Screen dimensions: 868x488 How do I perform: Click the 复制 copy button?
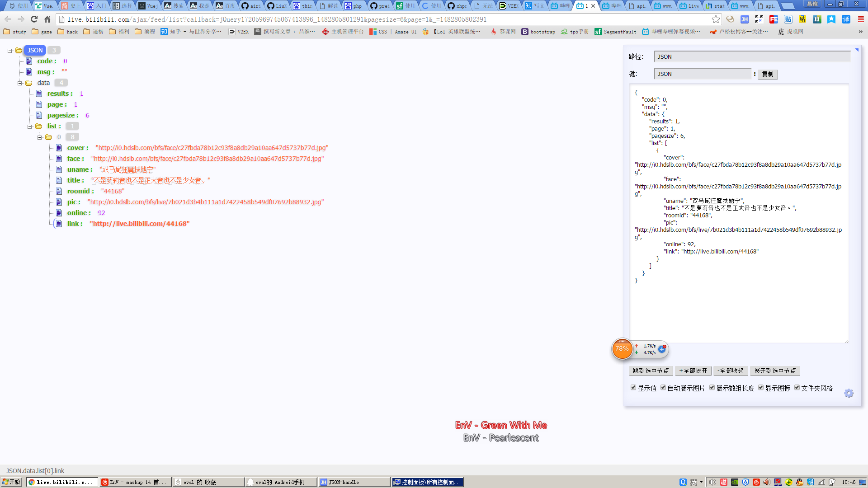[x=768, y=74]
